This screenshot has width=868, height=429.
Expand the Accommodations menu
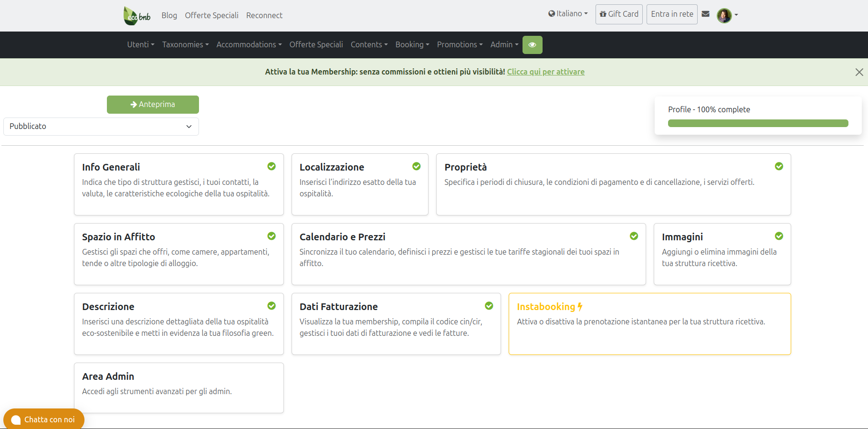pos(249,45)
